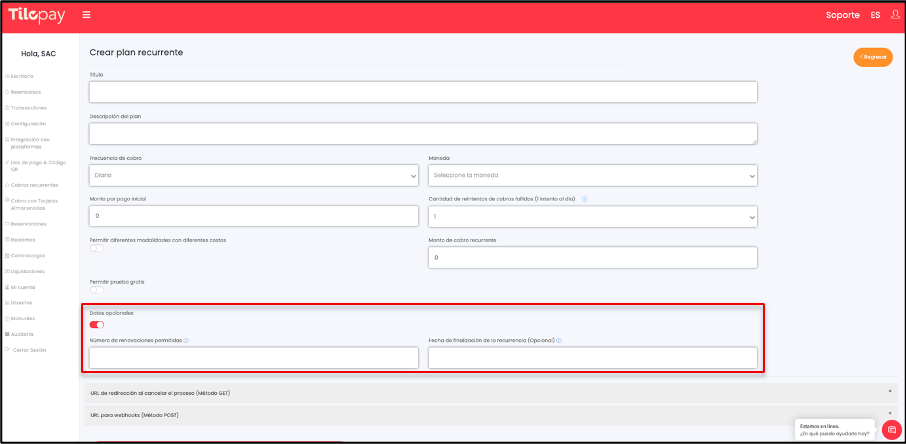Screen dimensions: 906x444
Task: Open the Moneda currency dropdown
Action: [592, 175]
